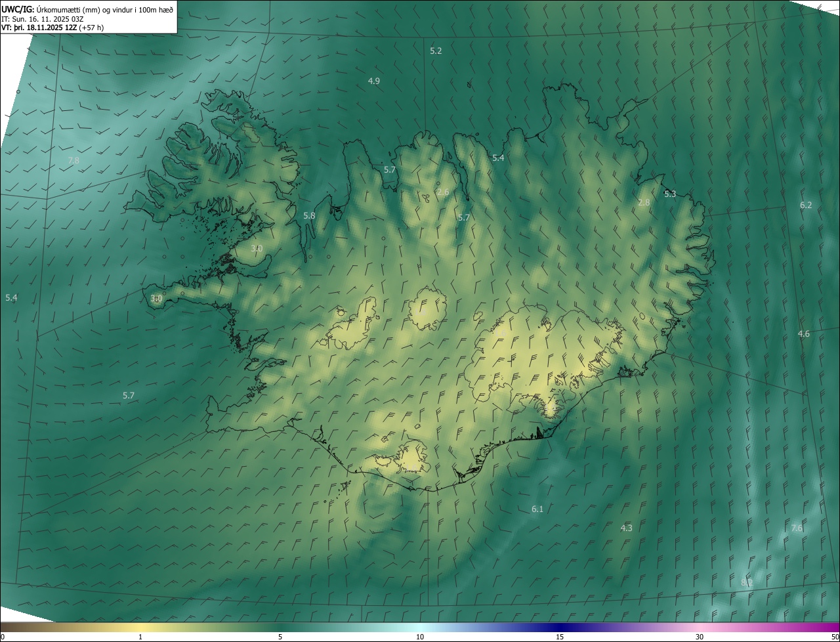Pick the "2.6" value label
Image resolution: width=840 pixels, height=642 pixels.
[x=443, y=192]
